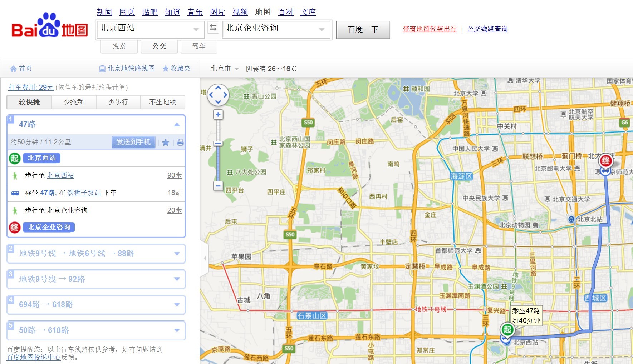Click the weather text 阴转晴 26~16℃
This screenshot has width=633, height=364.
pyautogui.click(x=271, y=69)
